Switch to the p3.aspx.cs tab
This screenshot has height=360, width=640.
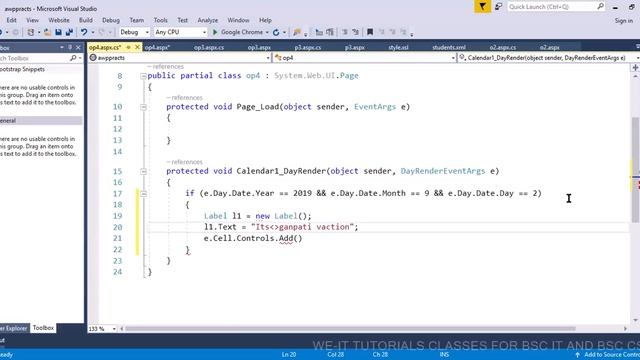(308, 47)
